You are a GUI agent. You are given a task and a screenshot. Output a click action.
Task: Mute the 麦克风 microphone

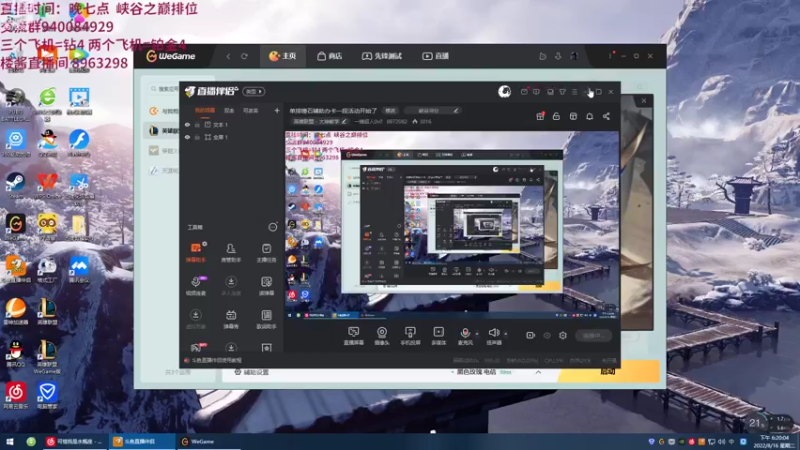tap(465, 336)
